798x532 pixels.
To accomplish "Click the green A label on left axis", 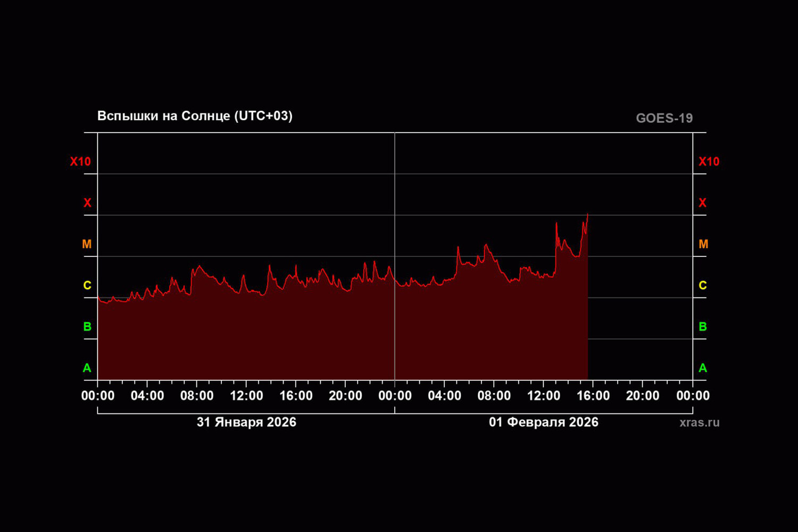I will [x=87, y=368].
